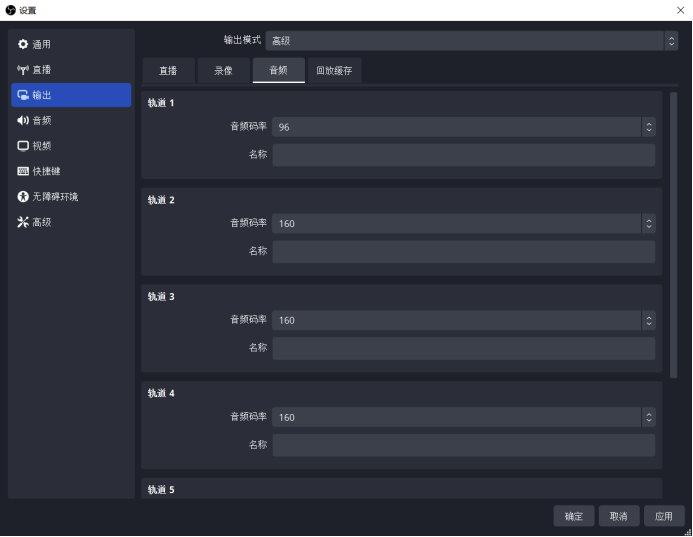Click the 轨道 4 heading

coord(161,393)
